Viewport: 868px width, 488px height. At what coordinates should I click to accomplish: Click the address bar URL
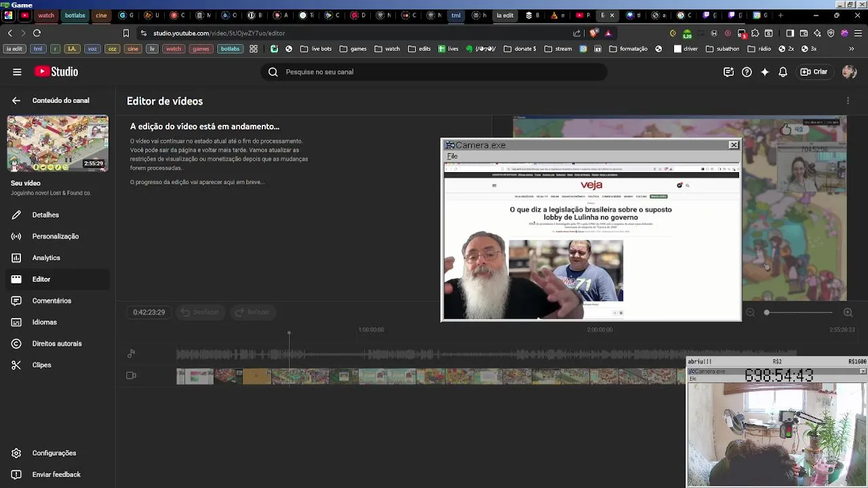(219, 33)
